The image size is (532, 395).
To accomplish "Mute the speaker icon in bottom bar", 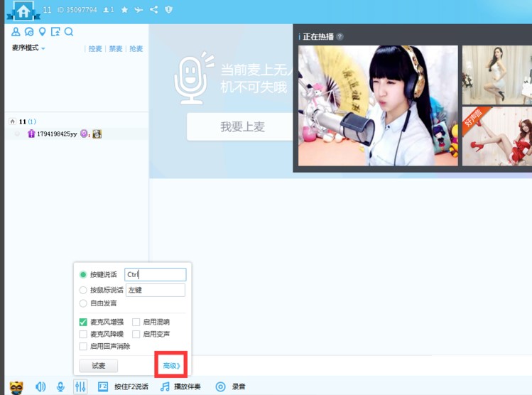I will pos(40,386).
